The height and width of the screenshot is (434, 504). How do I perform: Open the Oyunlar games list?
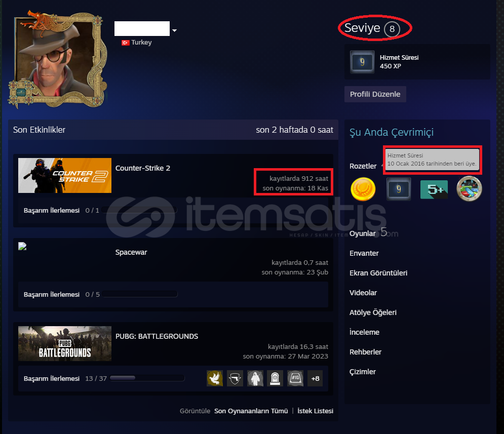tap(362, 233)
